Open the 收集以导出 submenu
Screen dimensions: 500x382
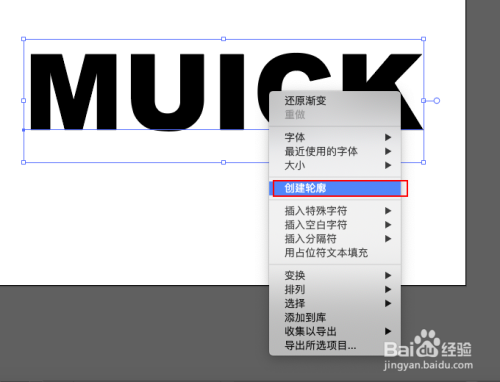[335, 331]
